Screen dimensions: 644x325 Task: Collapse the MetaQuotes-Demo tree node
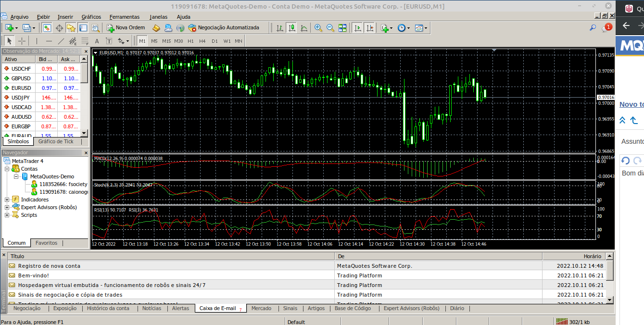click(16, 176)
